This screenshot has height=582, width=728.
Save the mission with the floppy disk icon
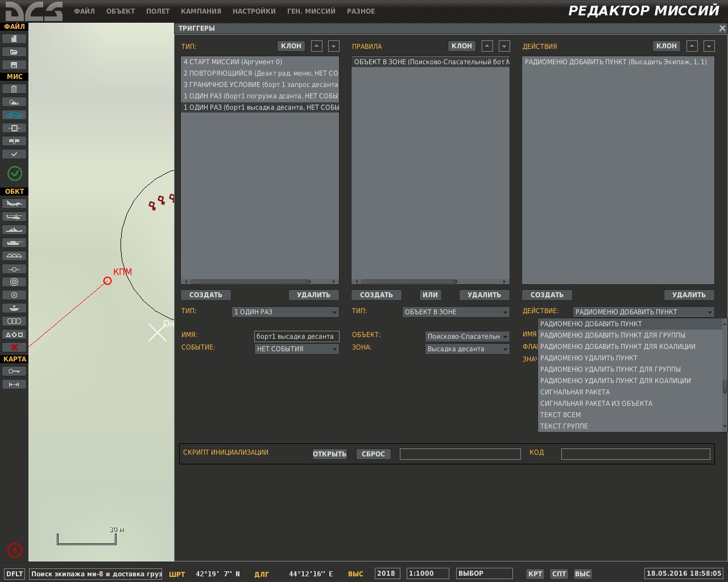click(14, 65)
